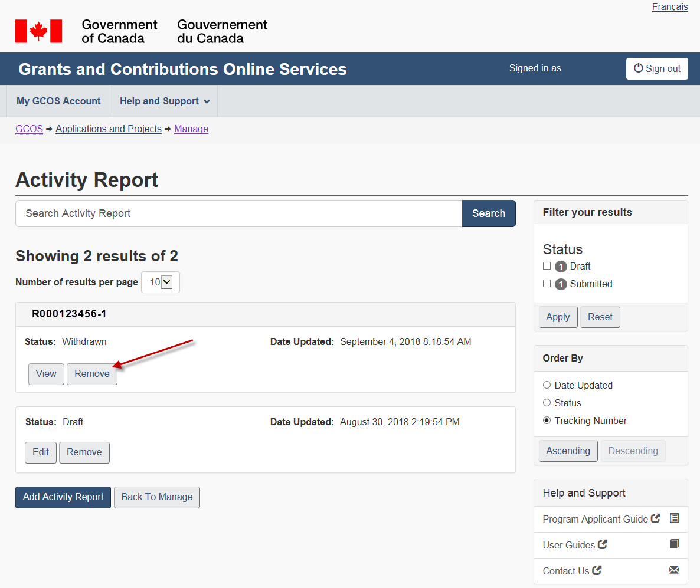
Task: Sort results in Ascending order
Action: (x=568, y=451)
